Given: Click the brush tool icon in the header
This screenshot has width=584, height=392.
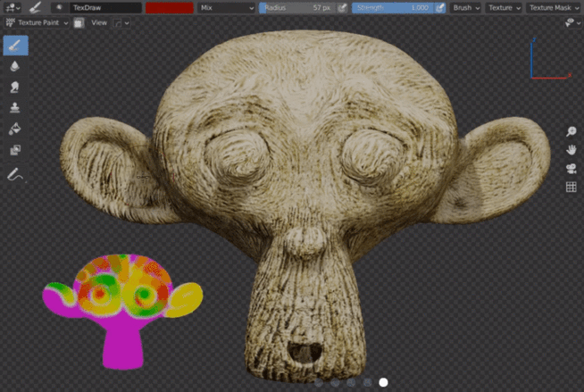Looking at the screenshot, I should [36, 7].
